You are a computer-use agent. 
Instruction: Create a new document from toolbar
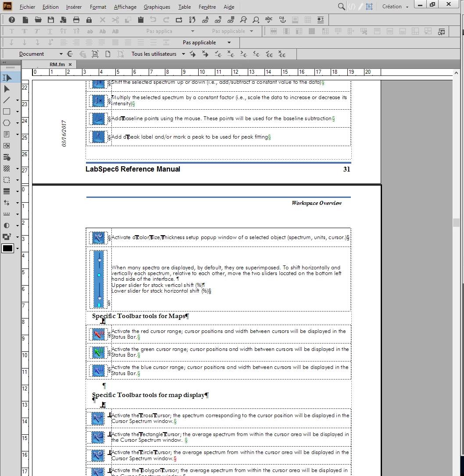(25, 20)
